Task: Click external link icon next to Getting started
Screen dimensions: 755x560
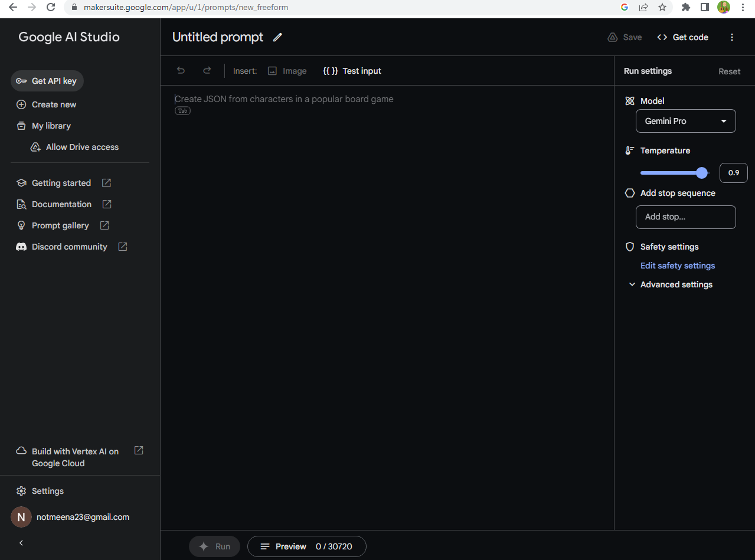Action: click(106, 183)
